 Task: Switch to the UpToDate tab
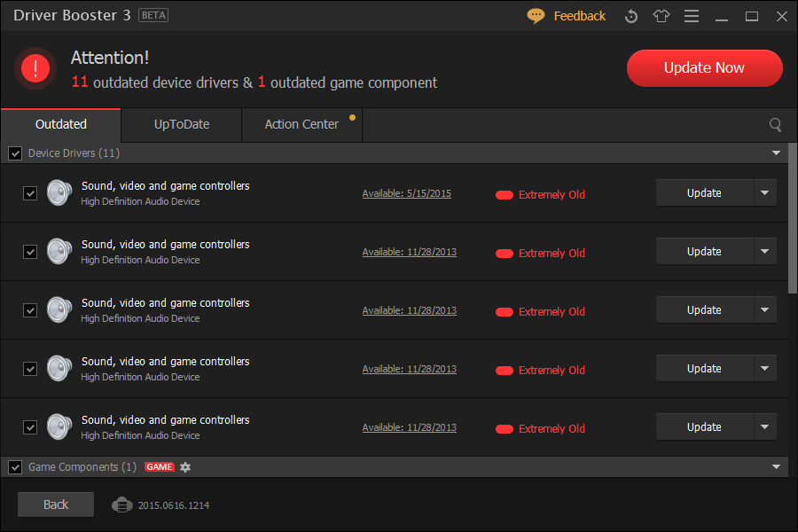tap(182, 125)
